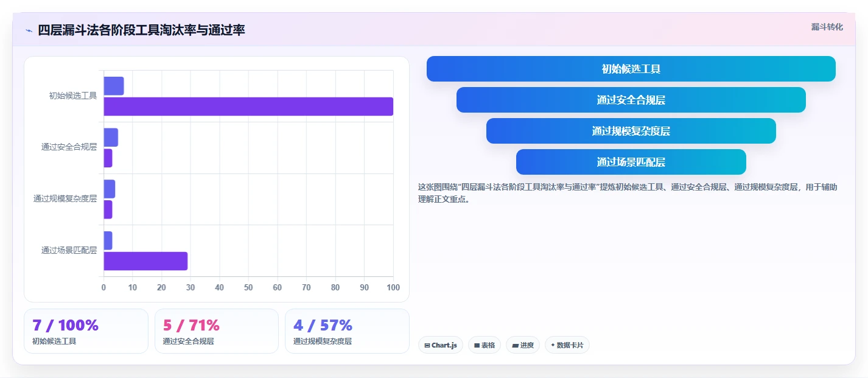The image size is (868, 378).
Task: Click the x-axis tick label 40
Action: [x=220, y=287]
